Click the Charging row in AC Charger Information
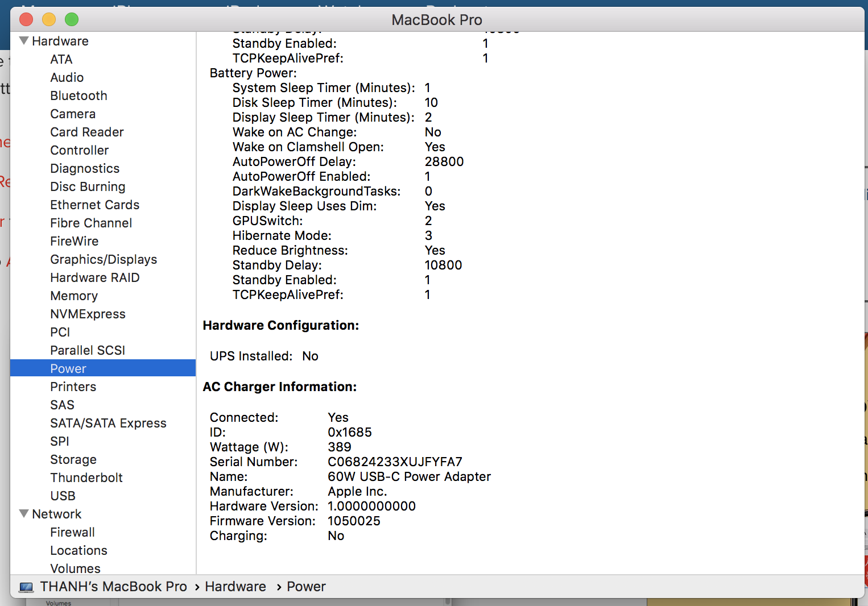868x606 pixels. pyautogui.click(x=277, y=536)
